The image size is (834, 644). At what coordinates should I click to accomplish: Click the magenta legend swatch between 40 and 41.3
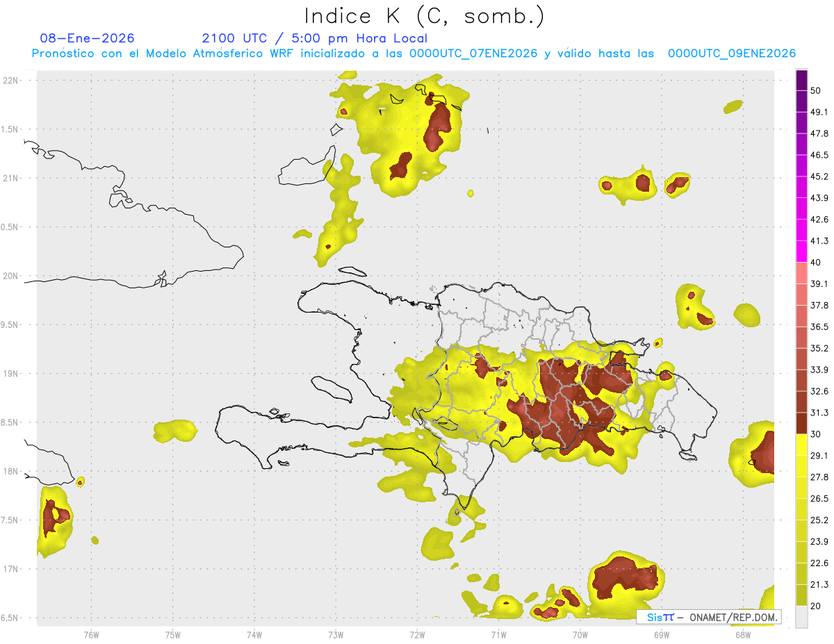[x=801, y=252]
